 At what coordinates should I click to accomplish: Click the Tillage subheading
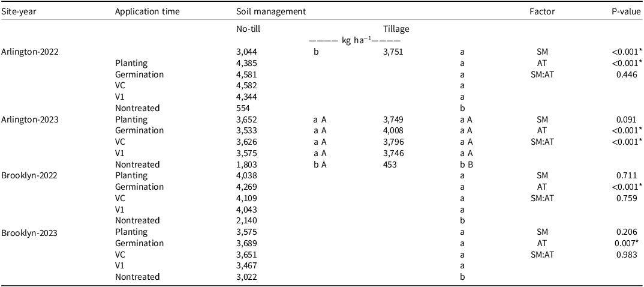(x=396, y=28)
